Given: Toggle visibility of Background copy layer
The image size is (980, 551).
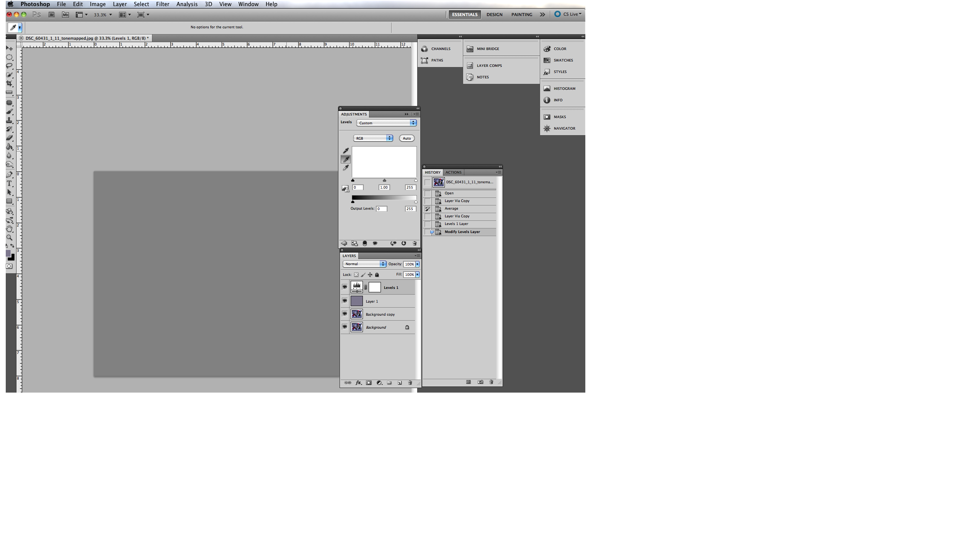Looking at the screenshot, I should (x=345, y=314).
